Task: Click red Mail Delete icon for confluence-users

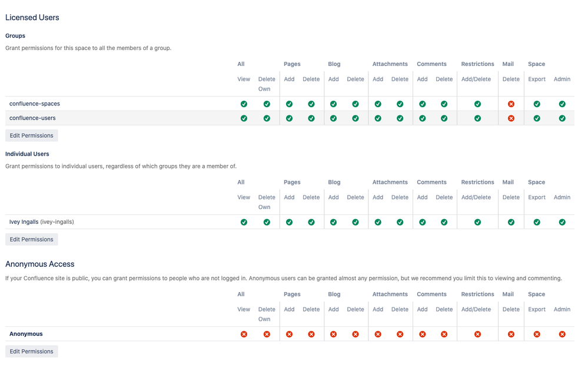Action: (x=511, y=118)
